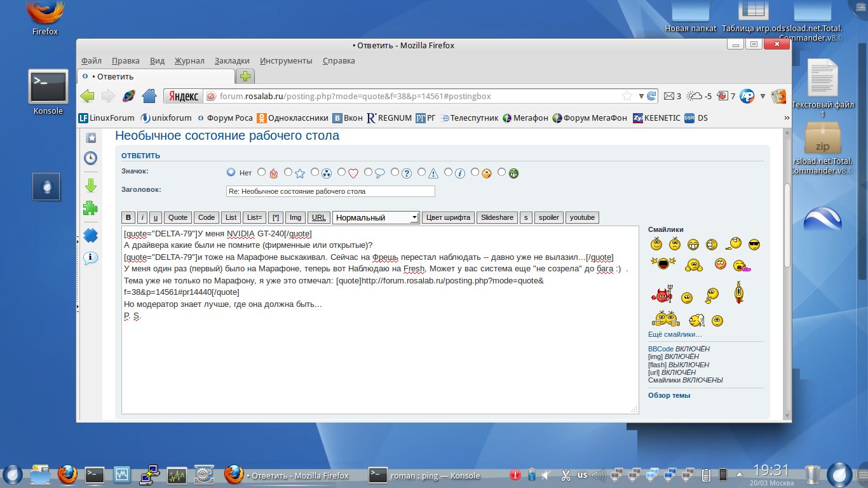Insert the sunglasses smiley
Image resolution: width=868 pixels, height=488 pixels.
tap(754, 244)
